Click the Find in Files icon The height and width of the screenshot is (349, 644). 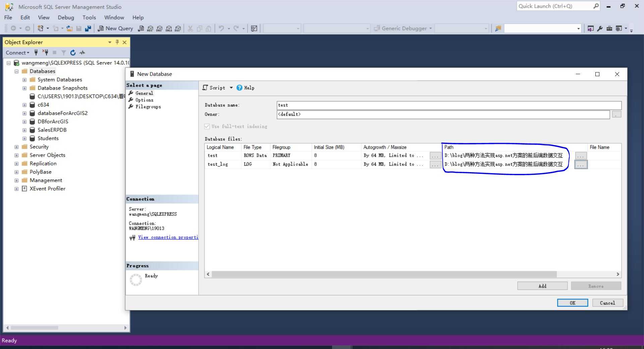(498, 29)
